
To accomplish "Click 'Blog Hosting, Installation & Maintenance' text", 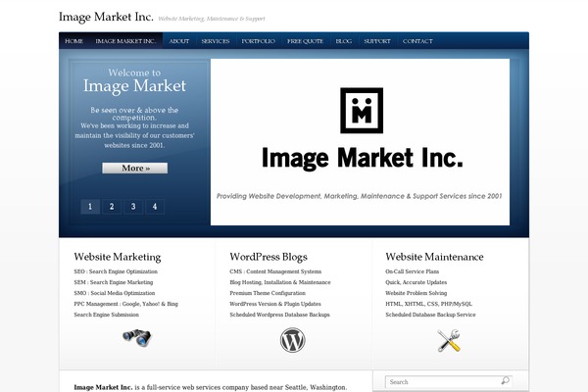I will 280,282.
